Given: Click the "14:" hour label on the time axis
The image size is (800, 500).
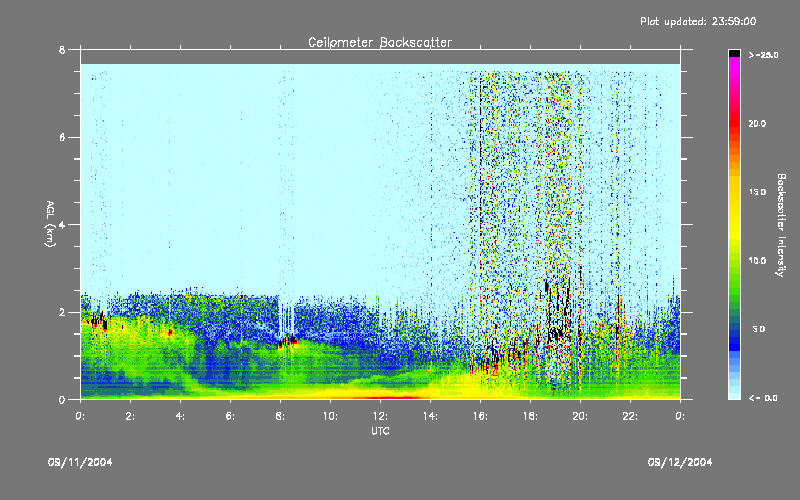Looking at the screenshot, I should click(430, 416).
